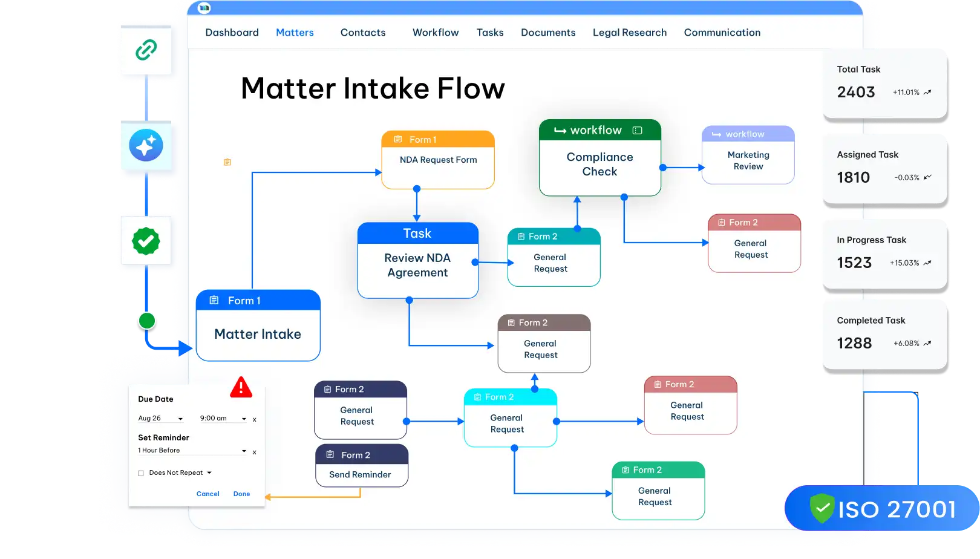Expand the 1 Hour Before reminder dropdown

[192, 450]
